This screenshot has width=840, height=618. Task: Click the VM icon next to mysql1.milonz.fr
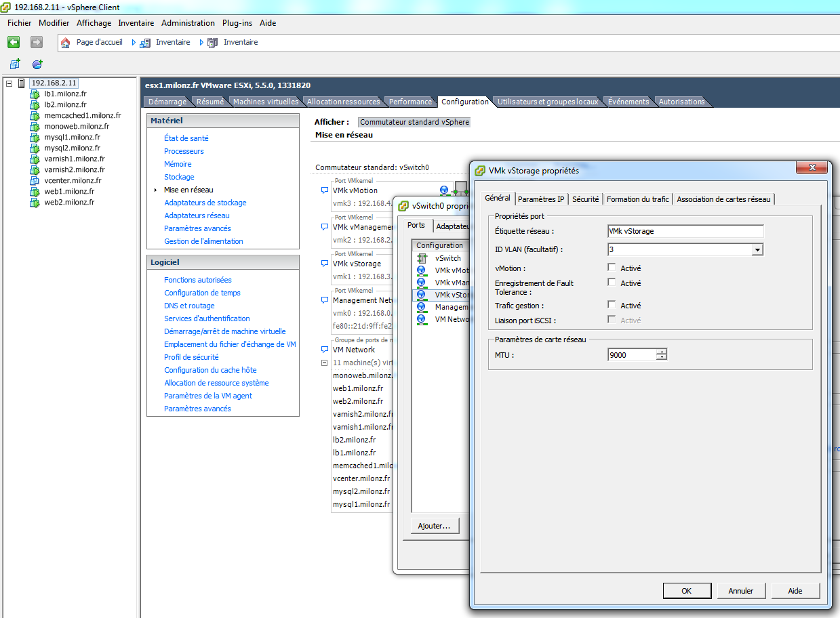35,138
